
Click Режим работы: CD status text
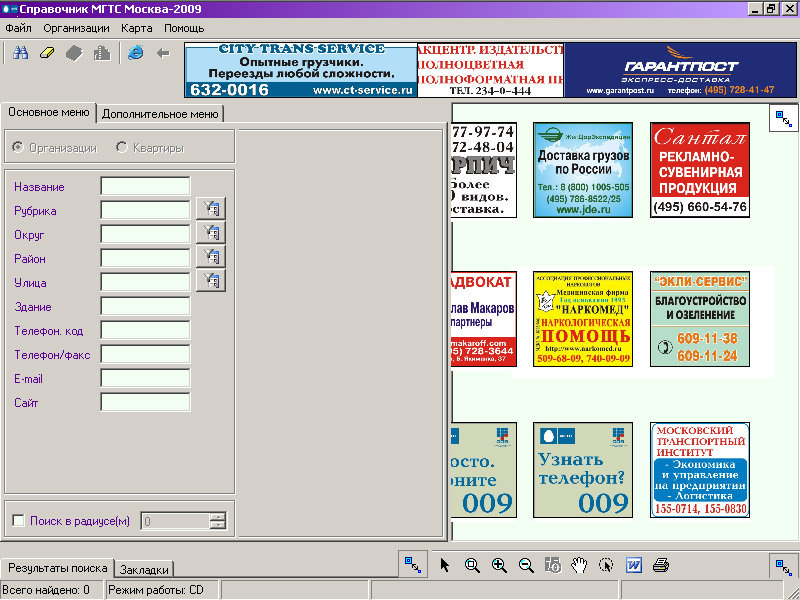pos(156,590)
